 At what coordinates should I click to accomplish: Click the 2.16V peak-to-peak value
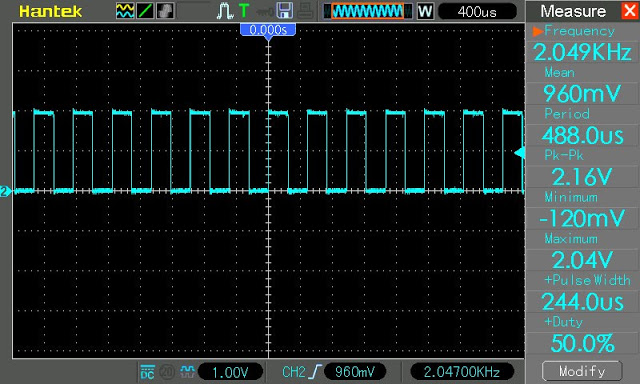pos(582,177)
